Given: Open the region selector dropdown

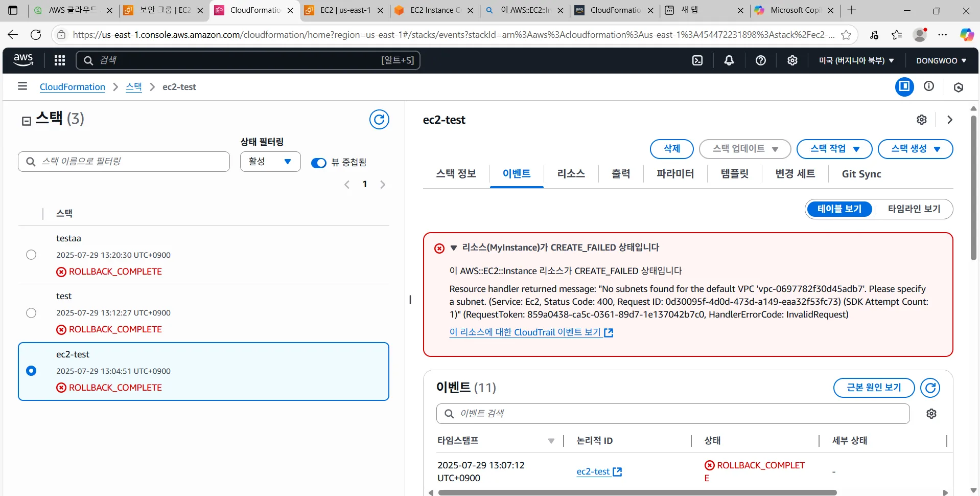Looking at the screenshot, I should pyautogui.click(x=856, y=60).
